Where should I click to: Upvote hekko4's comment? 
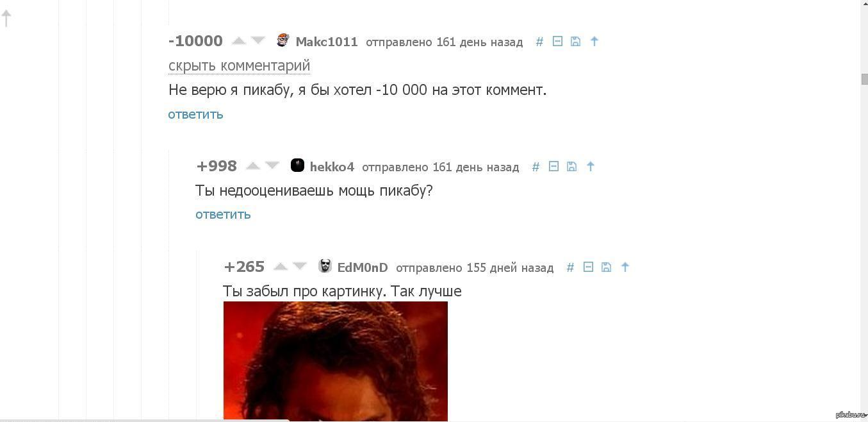point(253,166)
